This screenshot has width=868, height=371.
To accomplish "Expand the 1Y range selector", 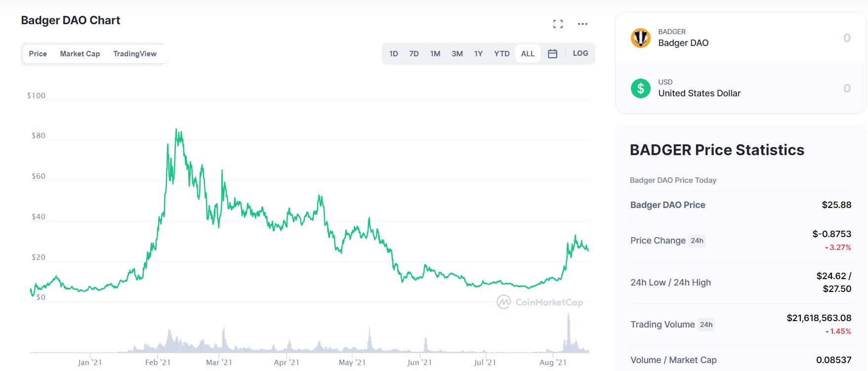I will [x=478, y=53].
